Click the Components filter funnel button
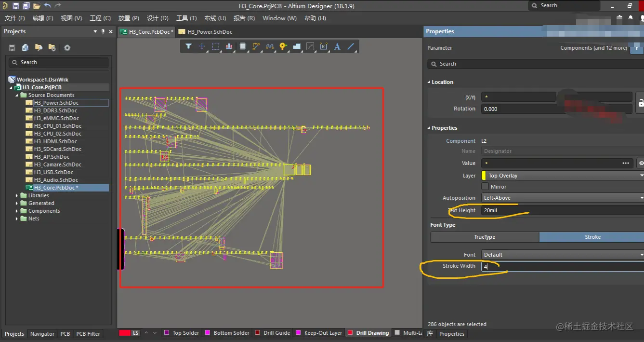 pos(637,48)
